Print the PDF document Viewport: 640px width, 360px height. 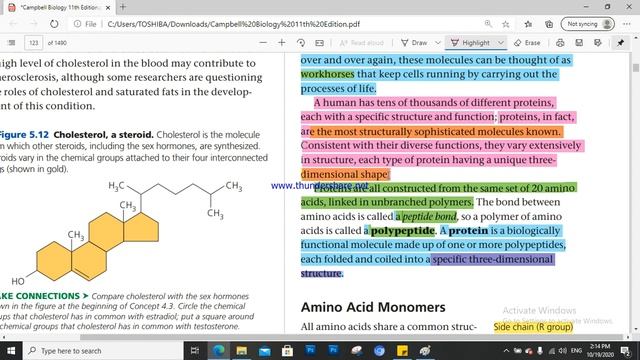pyautogui.click(x=560, y=43)
